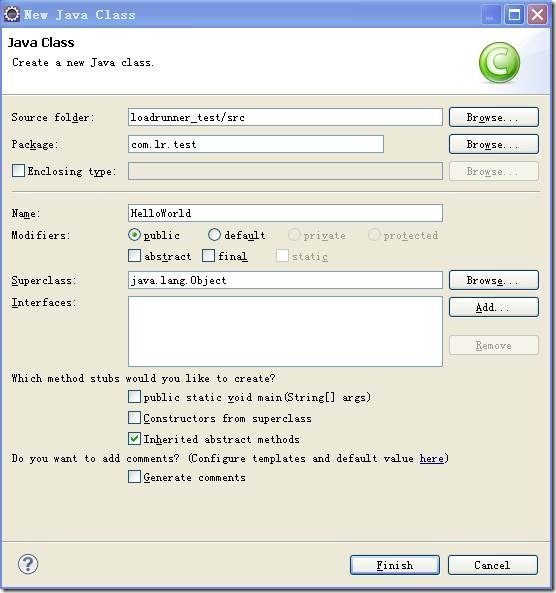Click inside the Interfaces list box
The width and height of the screenshot is (556, 593).
[x=285, y=332]
